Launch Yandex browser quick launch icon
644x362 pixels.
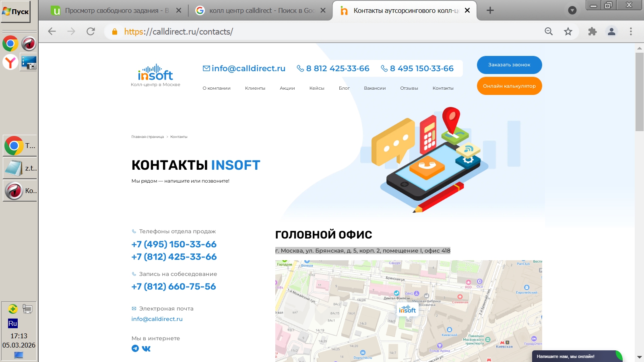click(10, 62)
